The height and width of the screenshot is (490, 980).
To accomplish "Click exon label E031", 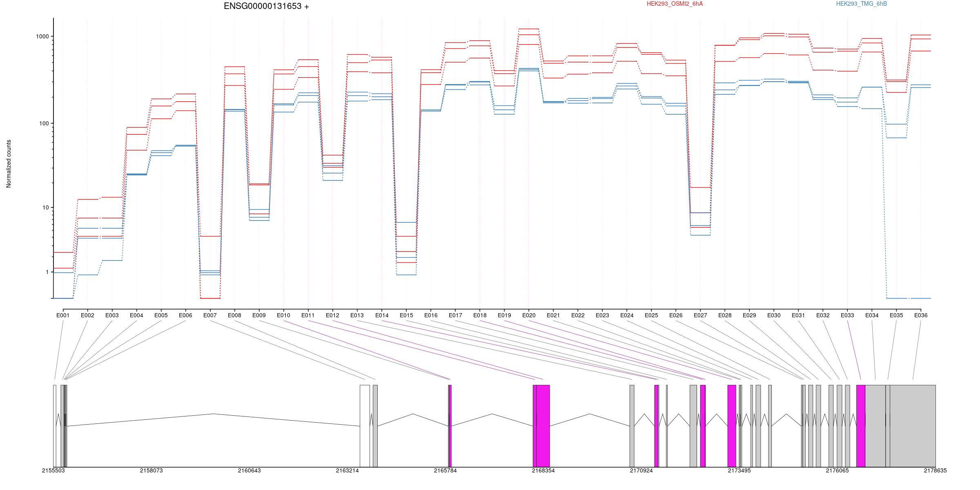I will coord(798,315).
